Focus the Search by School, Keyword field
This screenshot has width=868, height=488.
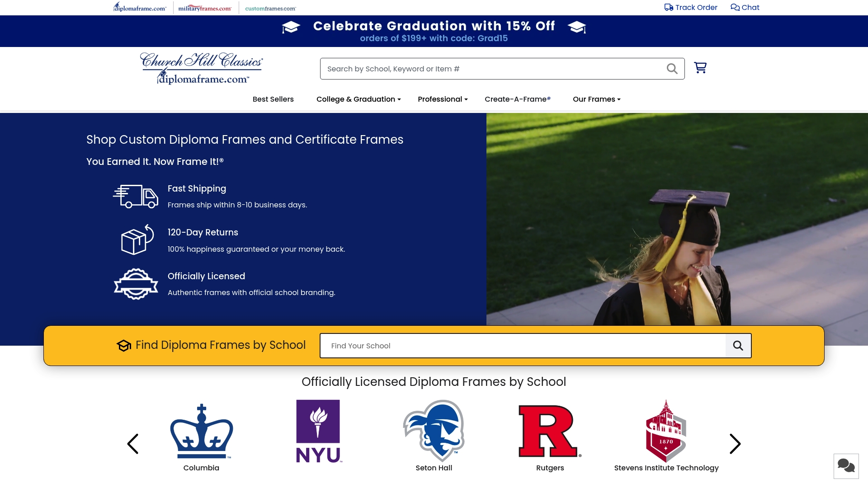tap(502, 69)
